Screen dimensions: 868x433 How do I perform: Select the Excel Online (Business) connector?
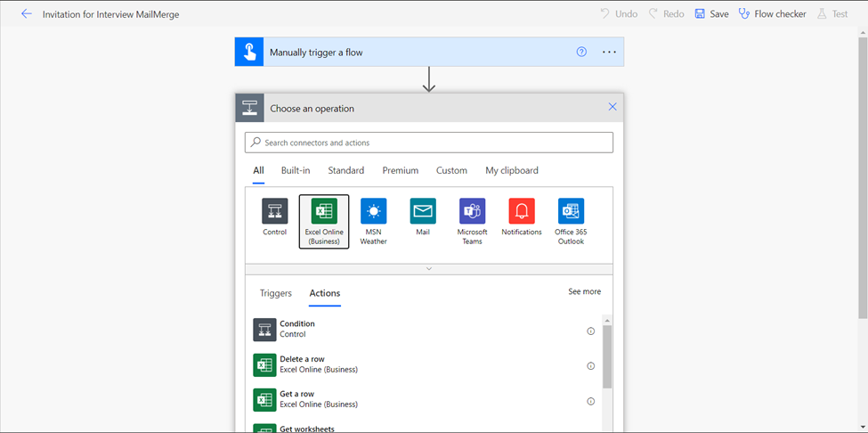324,222
